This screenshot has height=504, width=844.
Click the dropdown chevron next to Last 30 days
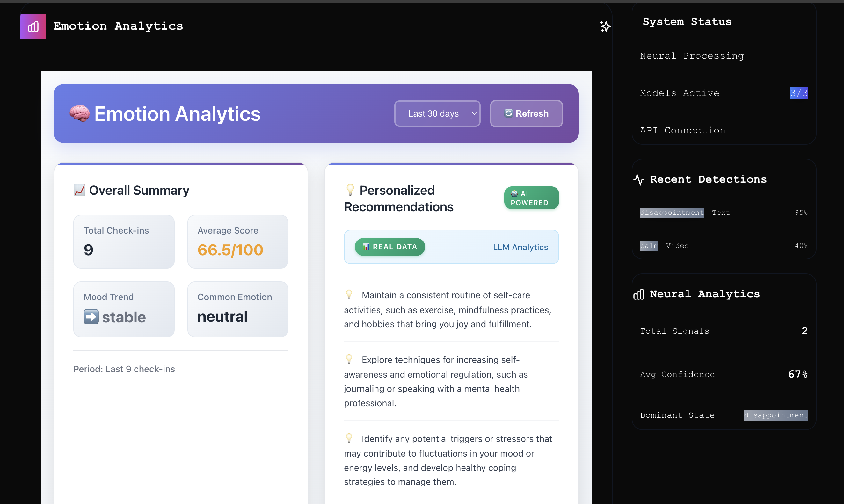(x=474, y=113)
